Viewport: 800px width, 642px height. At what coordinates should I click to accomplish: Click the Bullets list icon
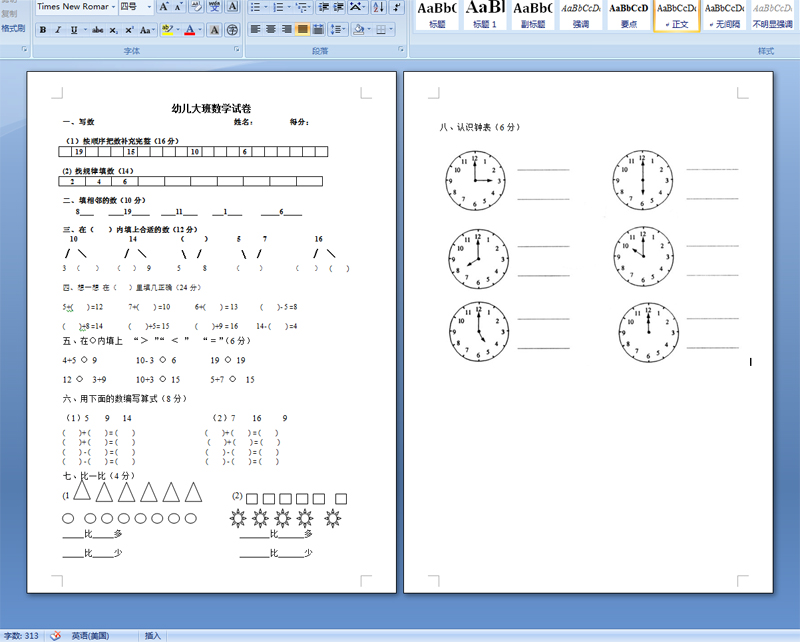[x=255, y=7]
